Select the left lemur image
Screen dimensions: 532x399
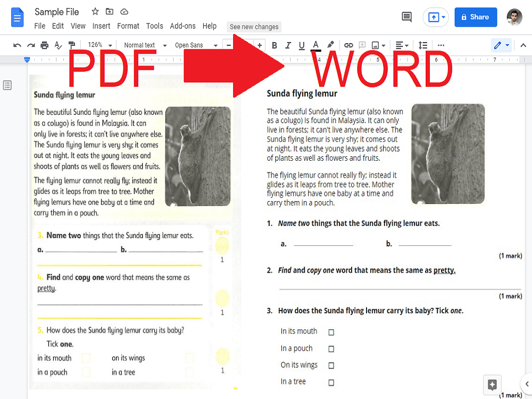coord(198,156)
